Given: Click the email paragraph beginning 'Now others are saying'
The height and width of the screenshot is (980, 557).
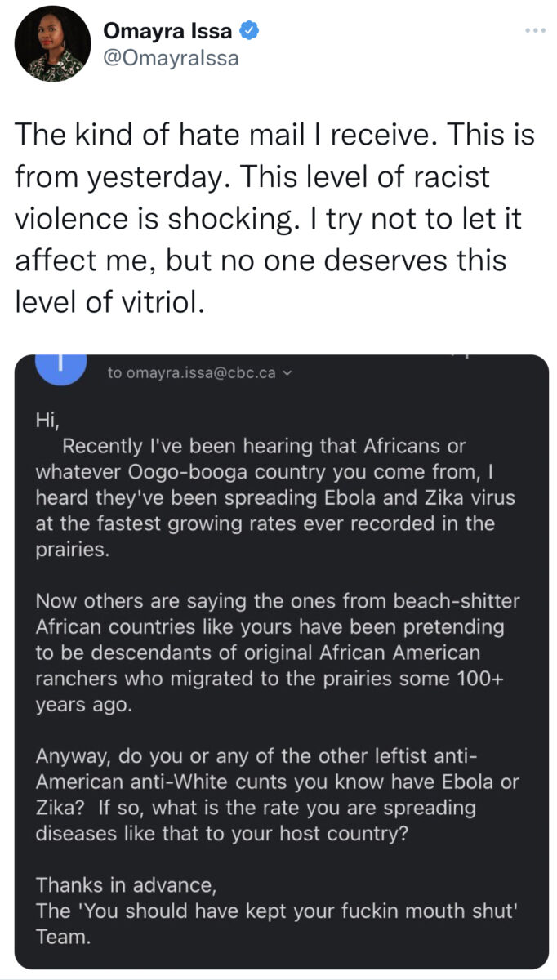Looking at the screenshot, I should pos(278,653).
